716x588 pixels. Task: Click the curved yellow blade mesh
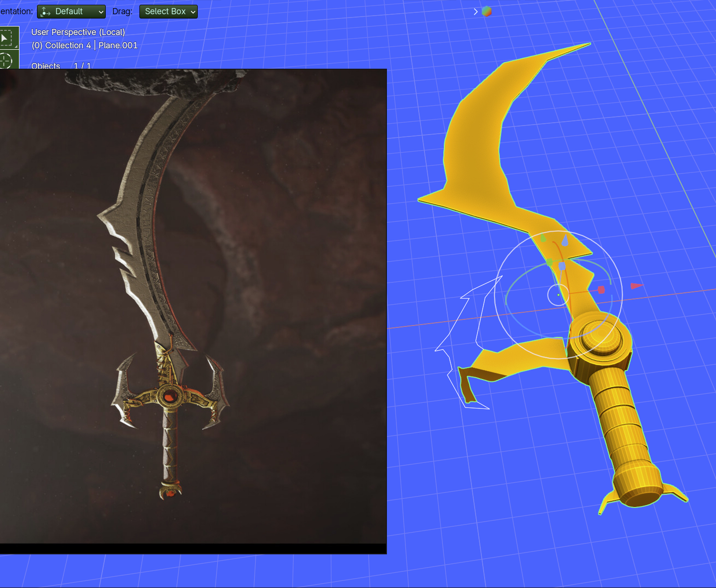[474, 142]
